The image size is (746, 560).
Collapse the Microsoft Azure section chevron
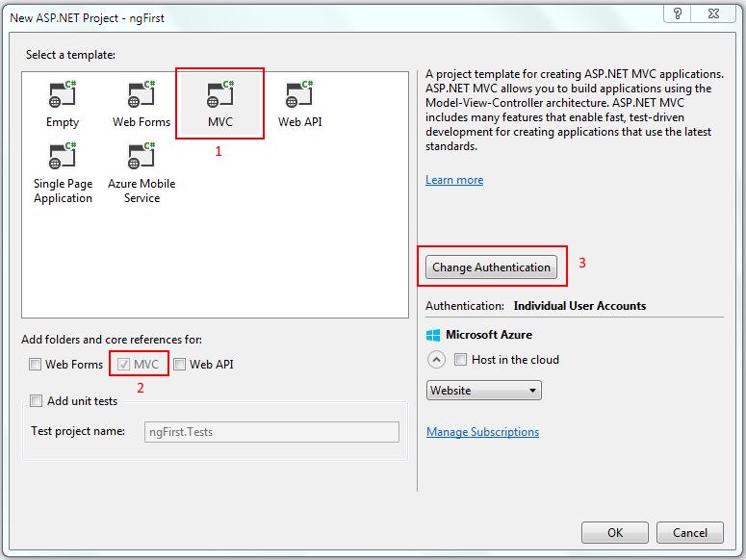point(436,360)
